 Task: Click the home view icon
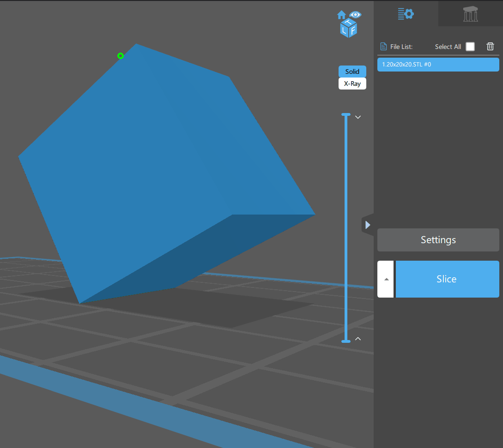coord(341,15)
